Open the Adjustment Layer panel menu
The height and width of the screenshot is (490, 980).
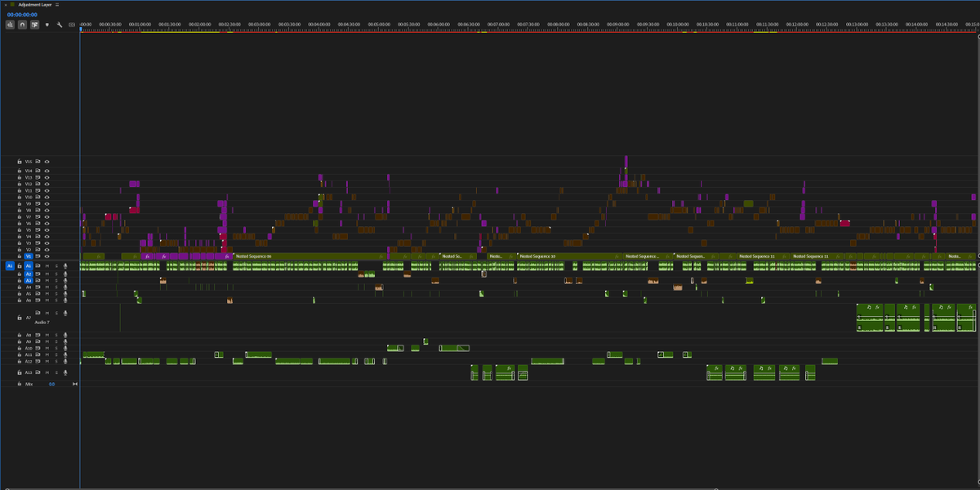click(x=57, y=5)
